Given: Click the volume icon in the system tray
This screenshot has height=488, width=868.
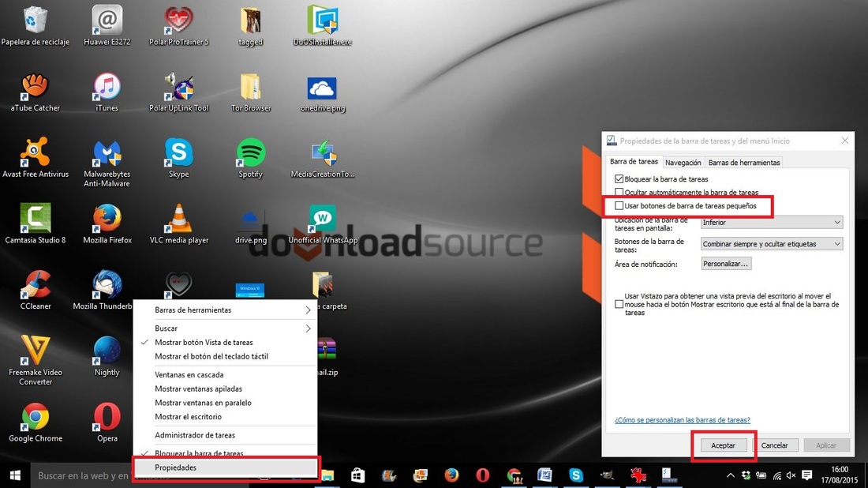Looking at the screenshot, I should 791,475.
